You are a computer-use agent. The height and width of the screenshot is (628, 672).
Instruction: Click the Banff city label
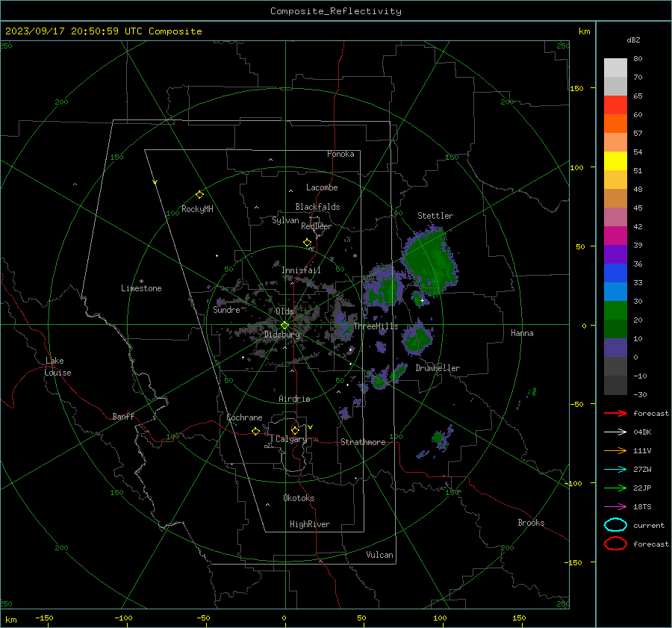coord(123,416)
